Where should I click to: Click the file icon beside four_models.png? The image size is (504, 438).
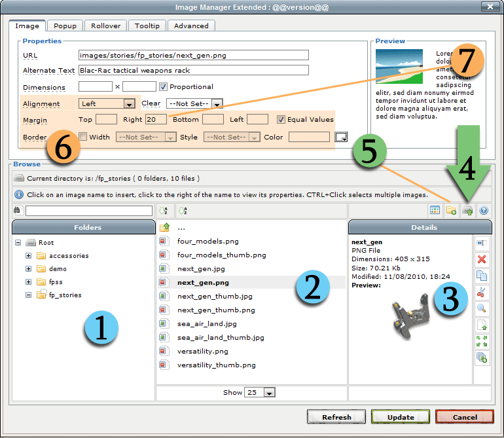[163, 241]
